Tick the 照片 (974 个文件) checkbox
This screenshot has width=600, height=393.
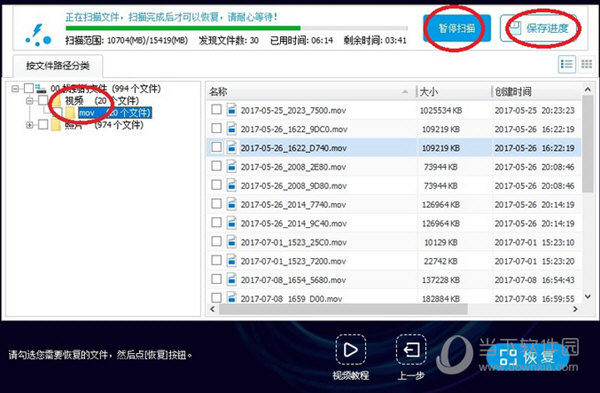pyautogui.click(x=43, y=124)
